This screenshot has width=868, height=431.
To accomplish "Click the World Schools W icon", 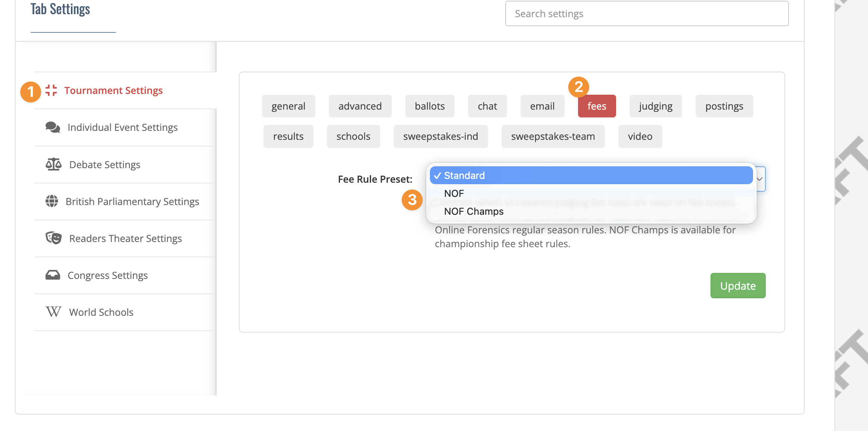I will (x=53, y=312).
